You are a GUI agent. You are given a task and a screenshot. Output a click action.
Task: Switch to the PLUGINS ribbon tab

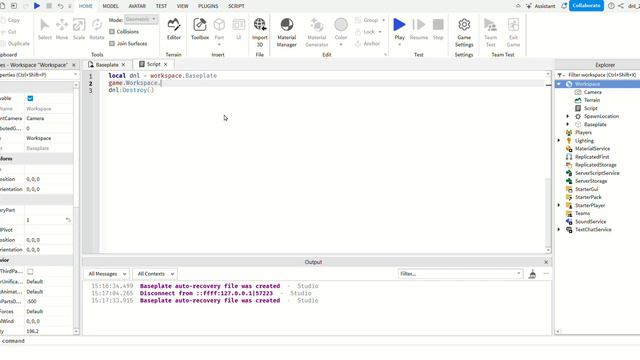click(208, 6)
